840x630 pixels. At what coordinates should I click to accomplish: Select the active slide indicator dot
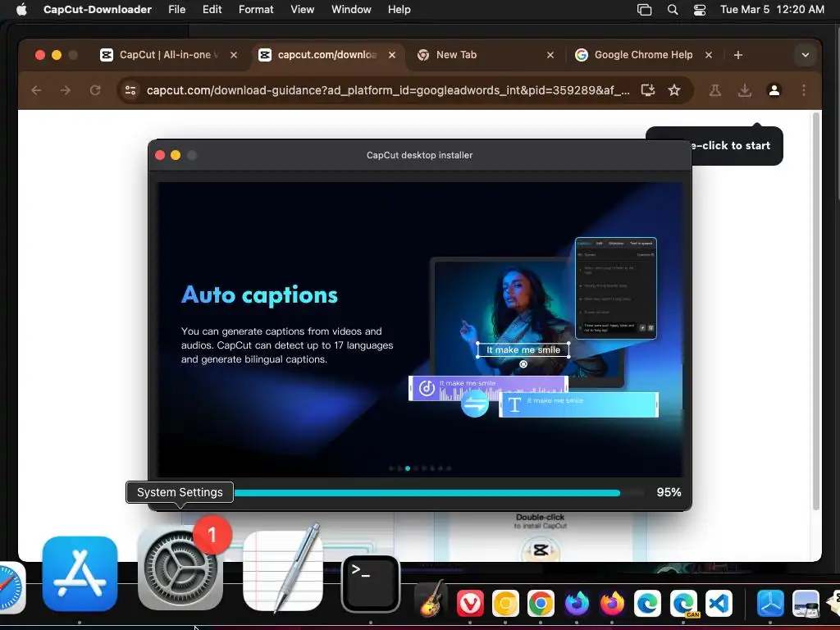click(x=408, y=468)
